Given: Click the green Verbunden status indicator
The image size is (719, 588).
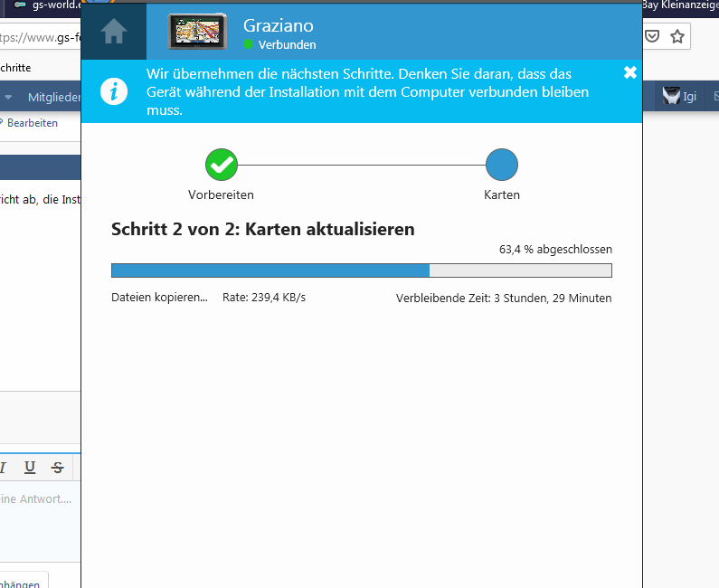Looking at the screenshot, I should tap(248, 44).
